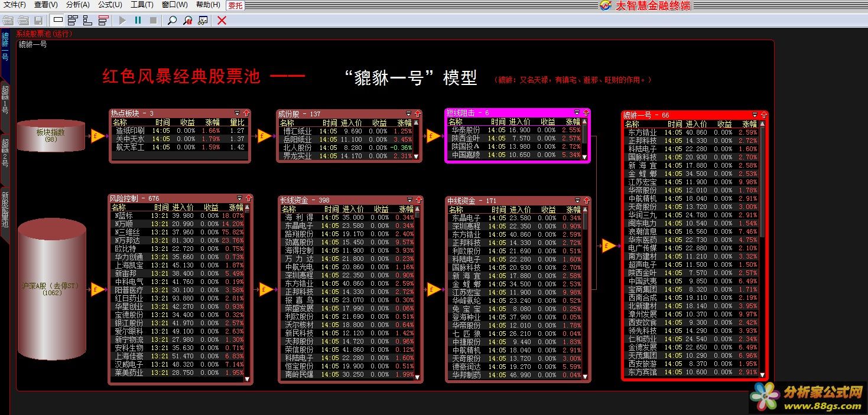Open the 查看(V) menu
Viewport: 868px width, 415px height.
point(45,5)
